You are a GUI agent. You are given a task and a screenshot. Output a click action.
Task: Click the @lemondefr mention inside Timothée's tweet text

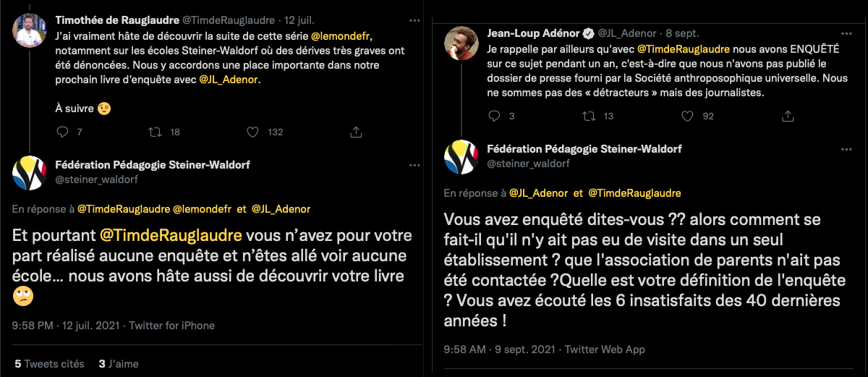pyautogui.click(x=341, y=35)
